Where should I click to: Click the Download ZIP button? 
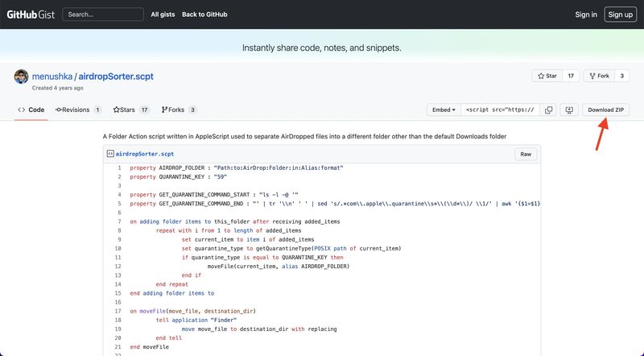pos(606,110)
